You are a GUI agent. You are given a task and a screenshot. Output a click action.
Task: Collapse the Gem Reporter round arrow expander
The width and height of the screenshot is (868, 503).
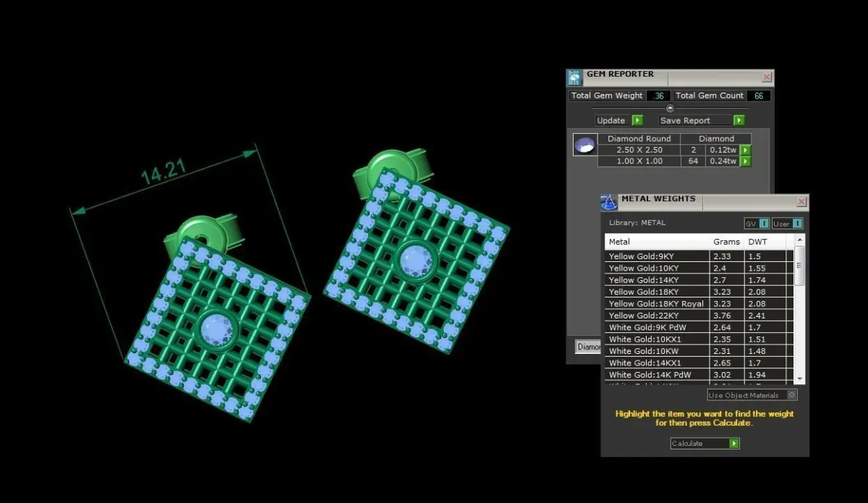[670, 108]
